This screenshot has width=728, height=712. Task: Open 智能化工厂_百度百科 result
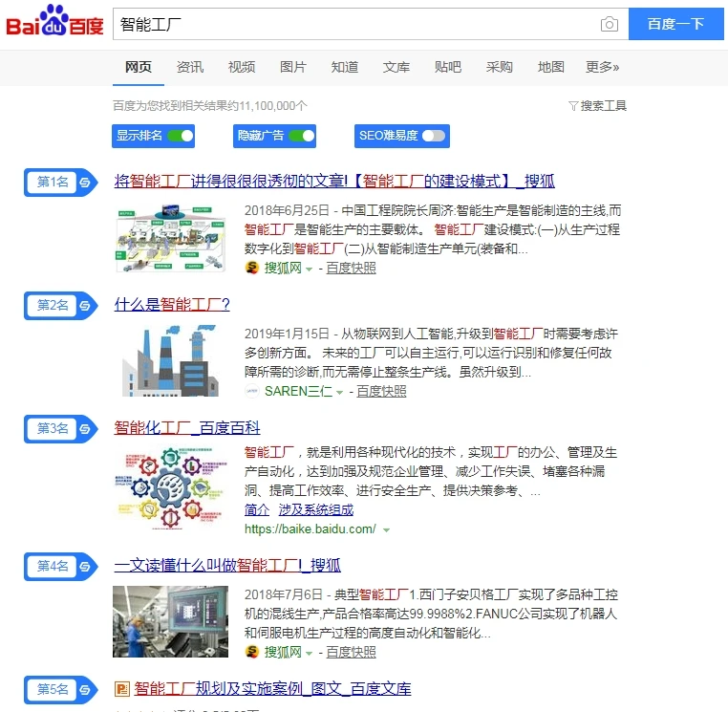[x=187, y=427]
